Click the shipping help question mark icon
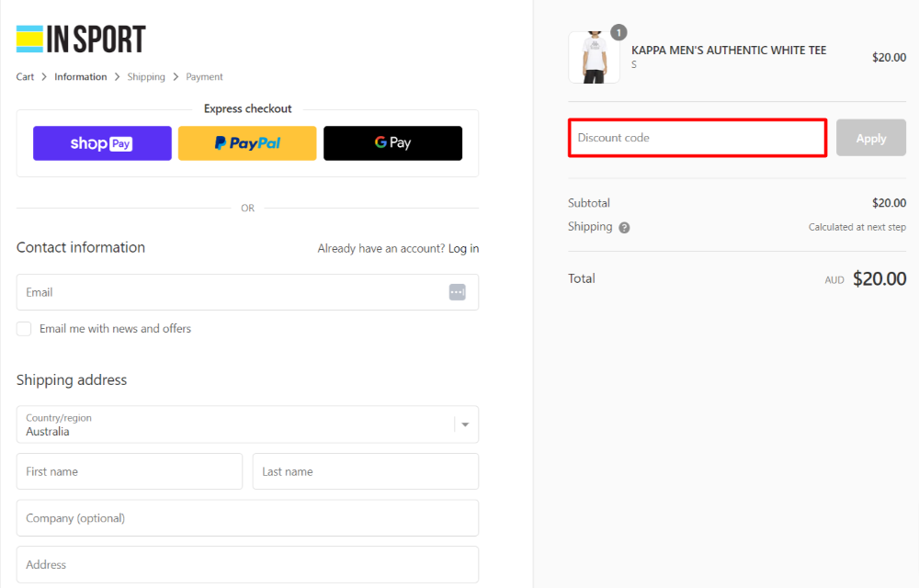 [x=624, y=228]
